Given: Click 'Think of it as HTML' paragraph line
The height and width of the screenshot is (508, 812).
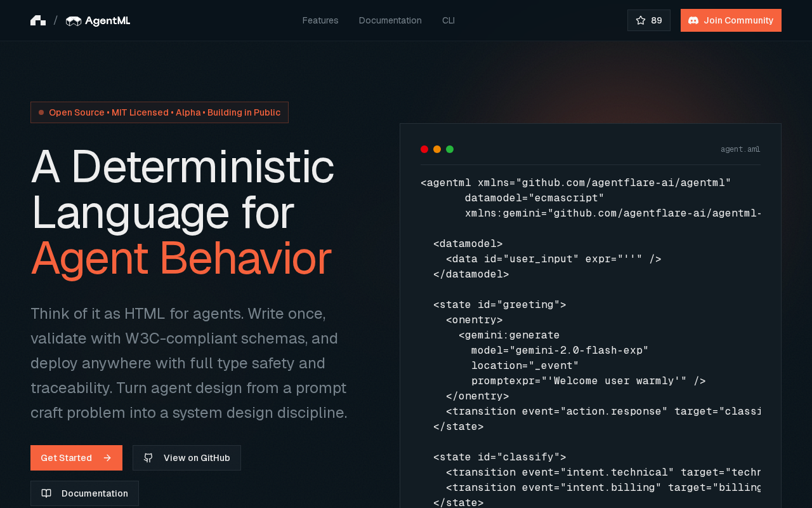Looking at the screenshot, I should click(178, 314).
